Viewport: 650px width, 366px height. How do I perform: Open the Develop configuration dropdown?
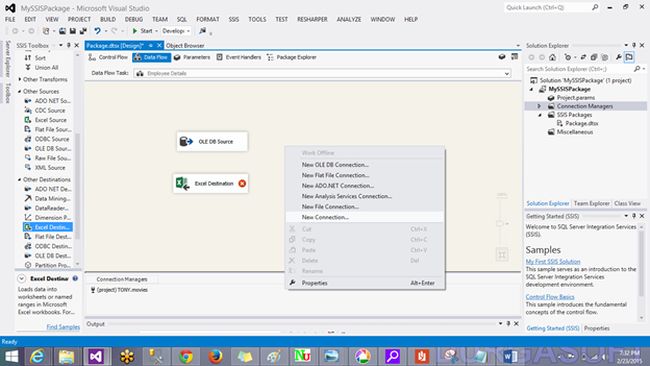point(176,31)
